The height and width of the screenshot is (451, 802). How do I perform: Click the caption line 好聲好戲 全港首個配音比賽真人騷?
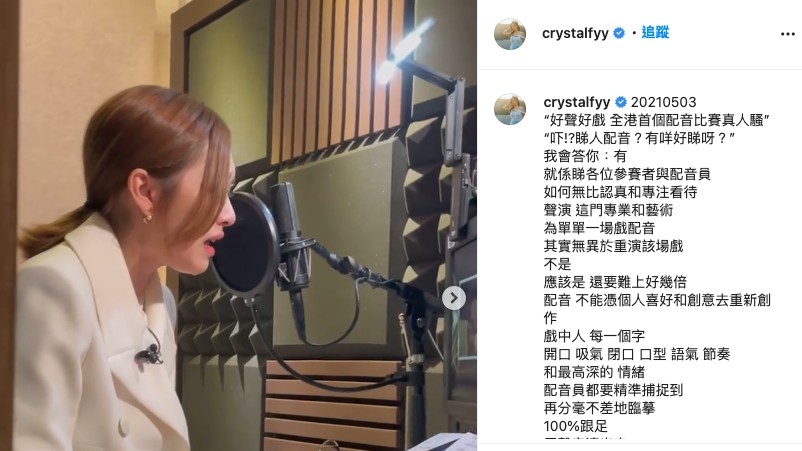tap(657, 120)
